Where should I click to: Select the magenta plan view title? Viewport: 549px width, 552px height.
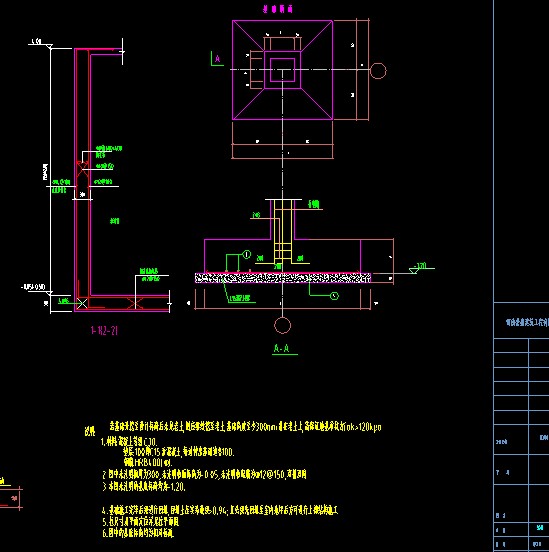point(278,10)
